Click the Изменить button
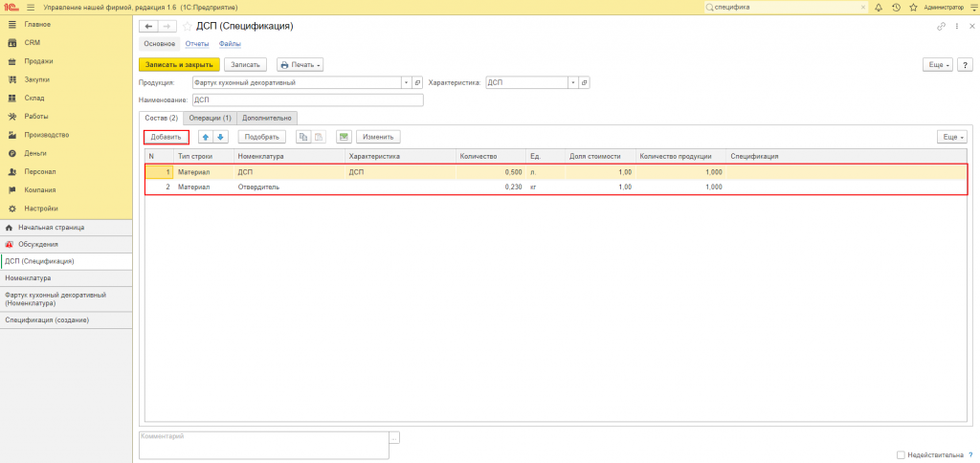This screenshot has width=980, height=463. (378, 137)
